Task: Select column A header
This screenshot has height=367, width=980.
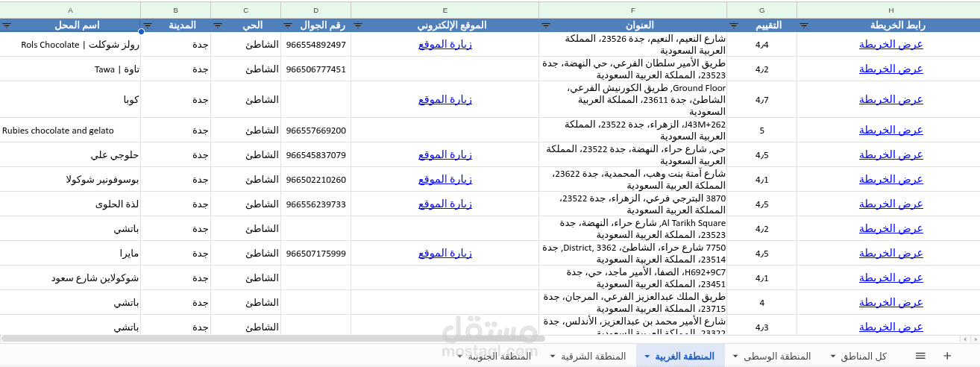Action: point(70,10)
